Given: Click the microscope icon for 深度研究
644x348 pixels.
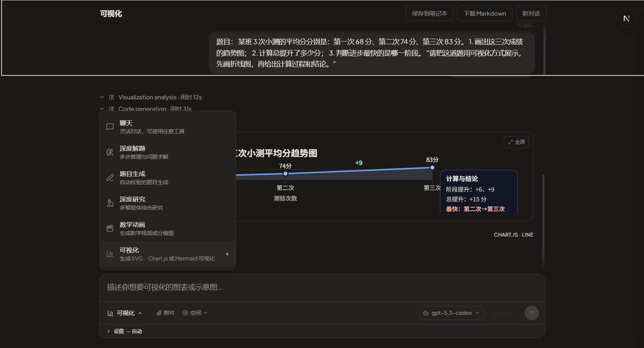Looking at the screenshot, I should click(110, 203).
